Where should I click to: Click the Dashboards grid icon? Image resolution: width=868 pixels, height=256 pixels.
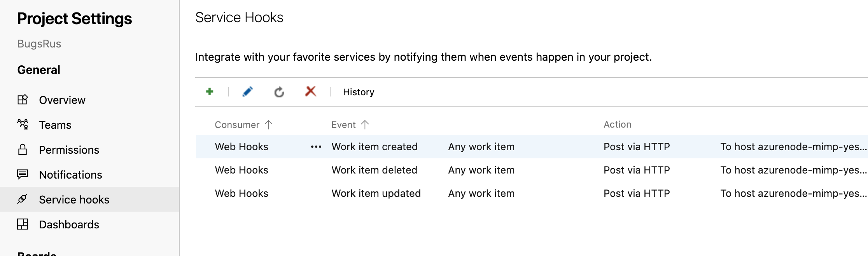click(x=23, y=224)
